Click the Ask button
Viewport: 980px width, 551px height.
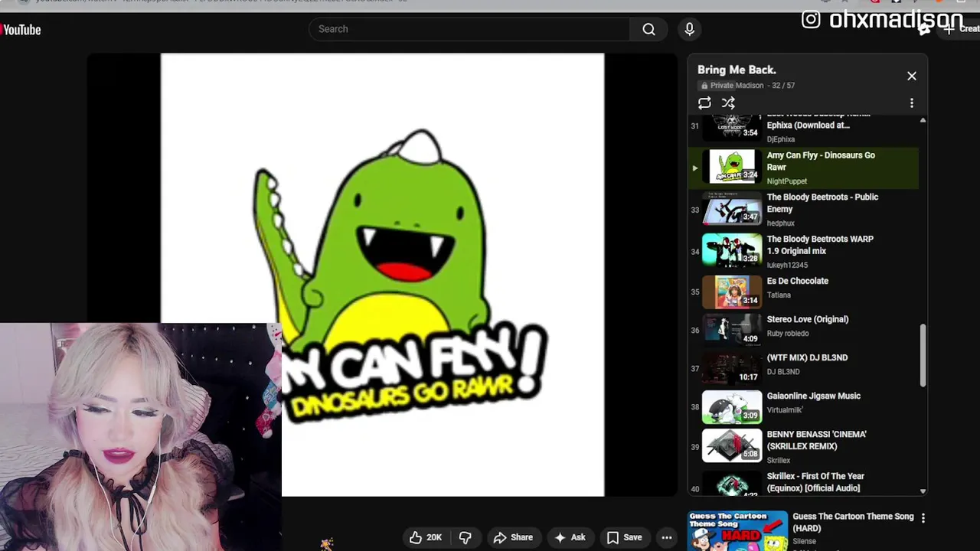570,537
